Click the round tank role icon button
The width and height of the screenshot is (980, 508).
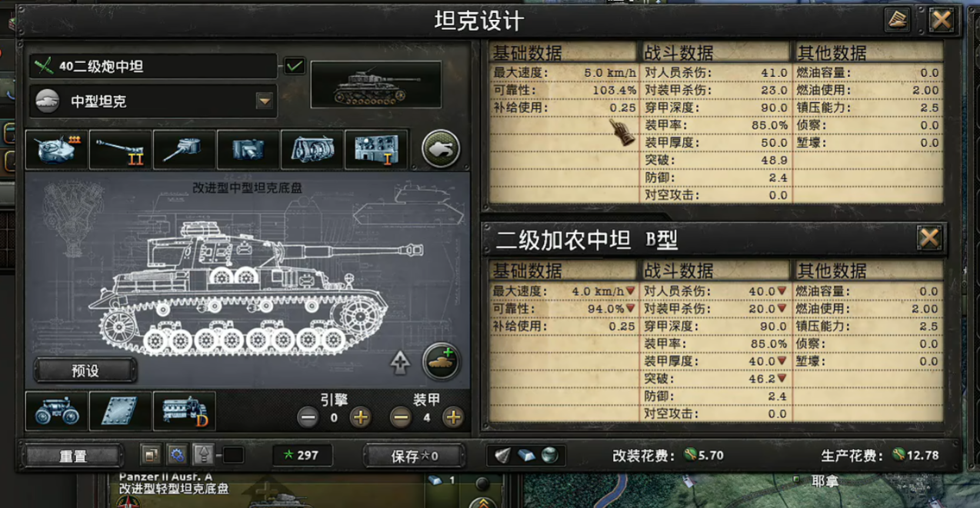click(x=441, y=149)
